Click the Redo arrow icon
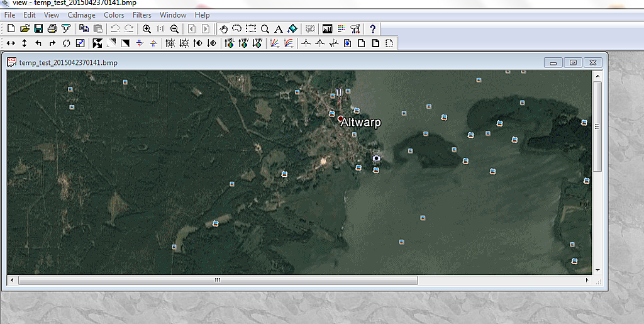The image size is (644, 324). coord(129,29)
